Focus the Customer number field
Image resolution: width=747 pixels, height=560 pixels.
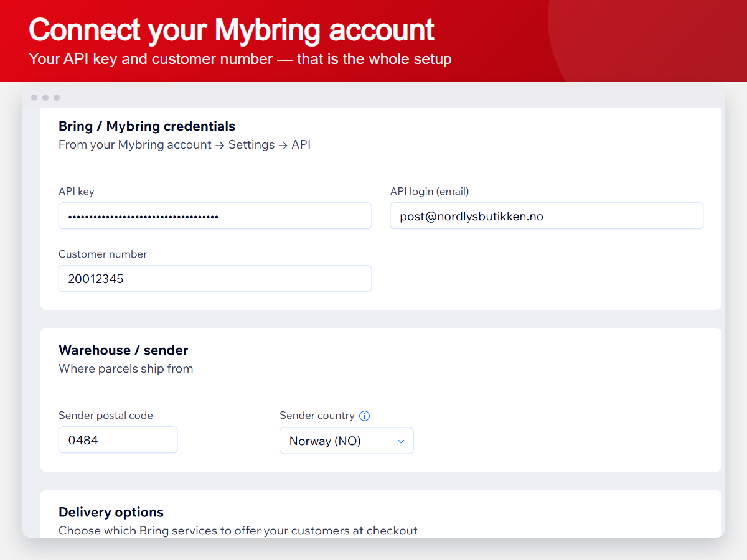pyautogui.click(x=215, y=279)
